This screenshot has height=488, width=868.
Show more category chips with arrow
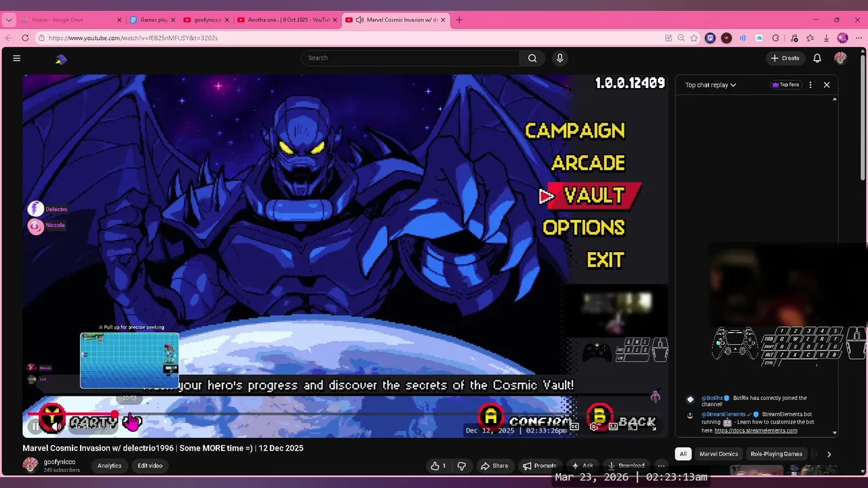[829, 454]
